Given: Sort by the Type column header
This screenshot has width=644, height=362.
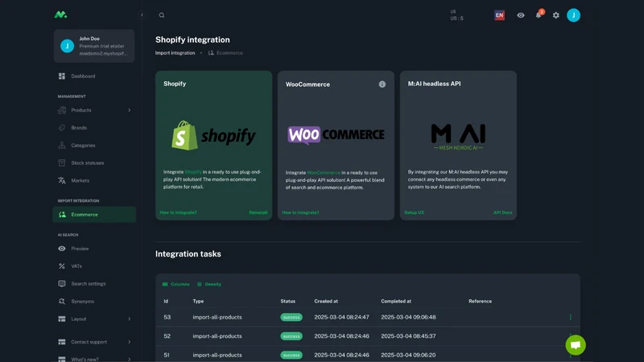Looking at the screenshot, I should pyautogui.click(x=198, y=301).
